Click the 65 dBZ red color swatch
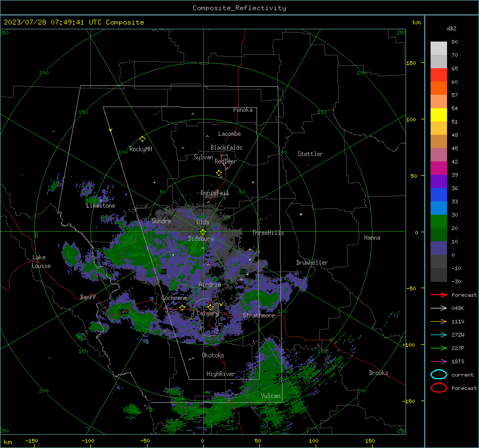Image resolution: width=479 pixels, height=448 pixels. coord(439,75)
